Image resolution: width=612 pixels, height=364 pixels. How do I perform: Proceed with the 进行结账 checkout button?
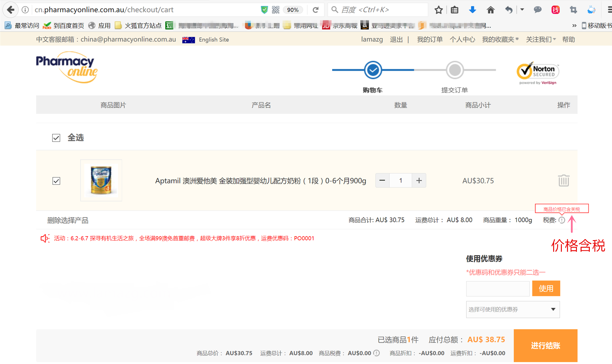(545, 346)
